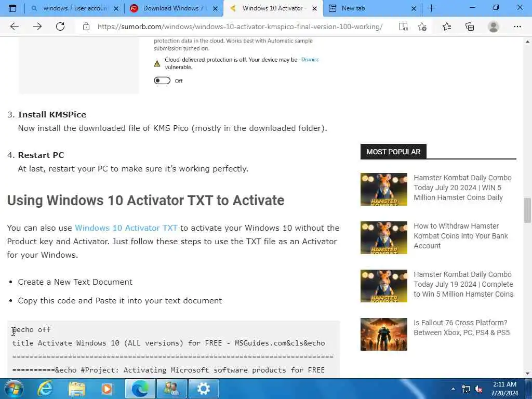Open 'Hamster Kombat Daily Combo Today July 19' article
Screen dimensions: 532x399
[x=463, y=284]
